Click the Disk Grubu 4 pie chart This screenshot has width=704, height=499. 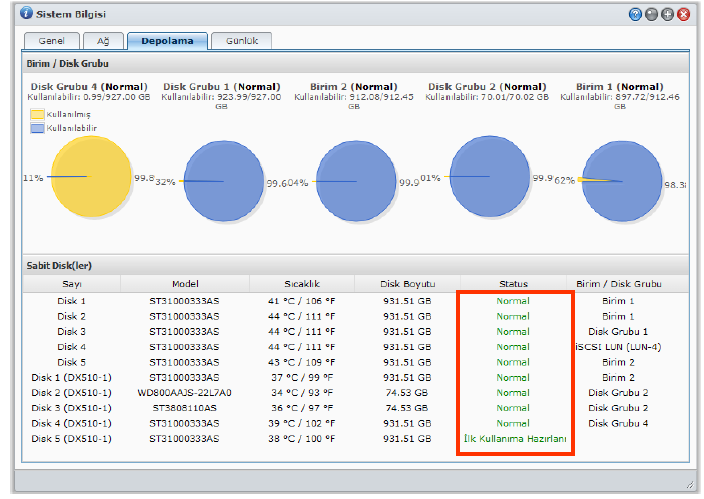pos(90,178)
